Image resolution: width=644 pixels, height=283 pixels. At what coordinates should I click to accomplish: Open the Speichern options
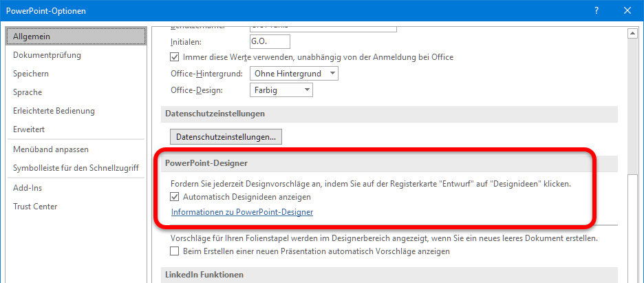tap(31, 74)
